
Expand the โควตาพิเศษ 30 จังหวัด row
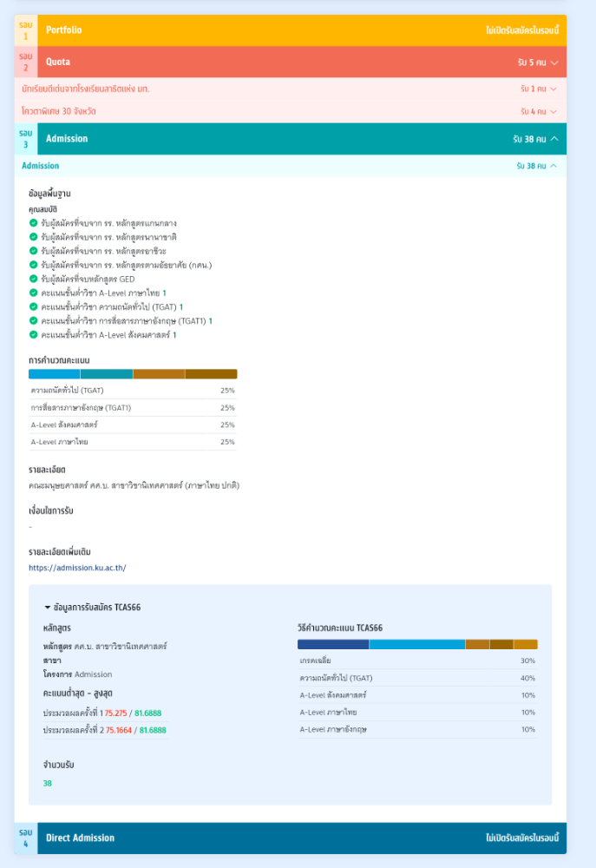pyautogui.click(x=553, y=111)
